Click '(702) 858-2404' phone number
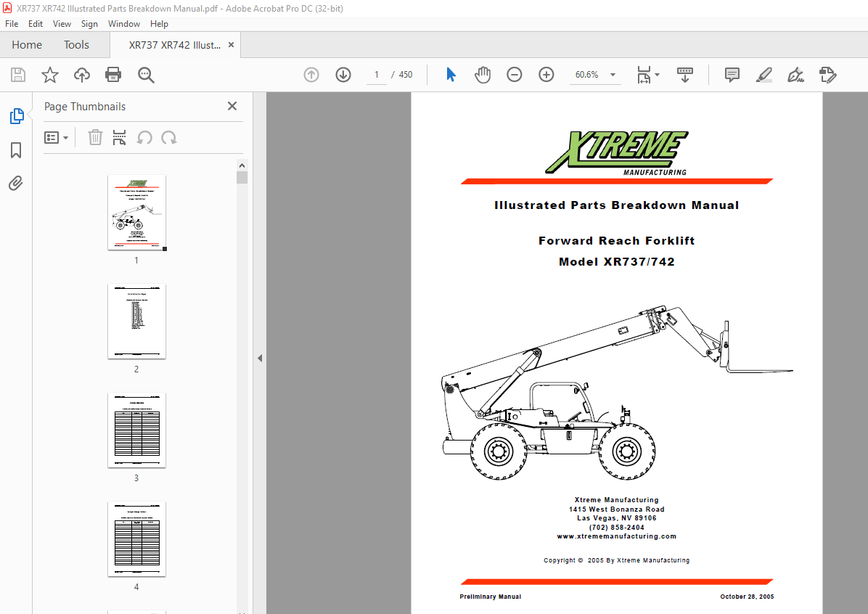The height and width of the screenshot is (614, 868). click(617, 528)
